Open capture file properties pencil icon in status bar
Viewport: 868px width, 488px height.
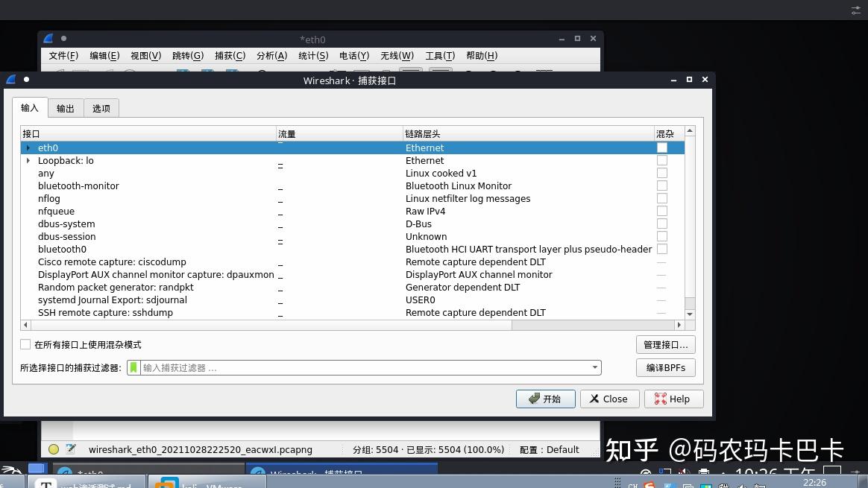point(70,449)
